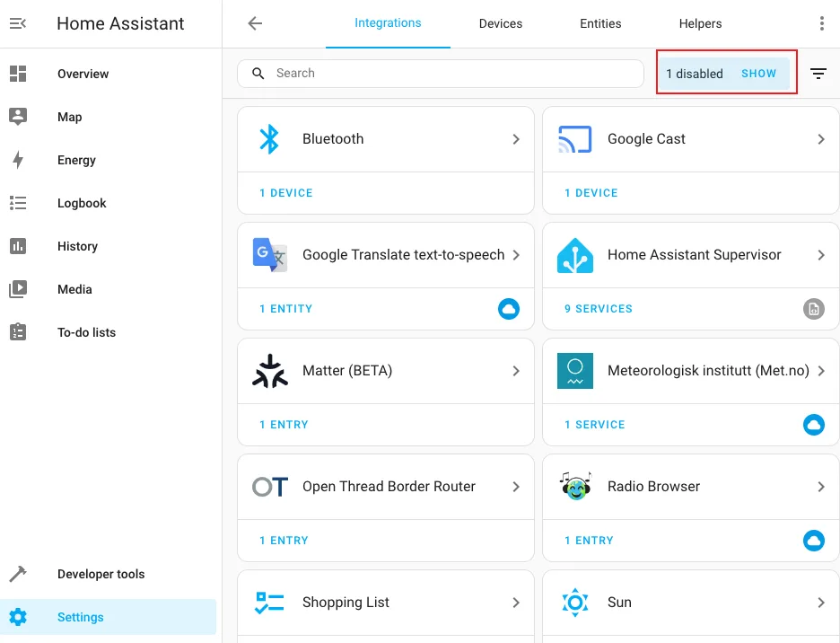Open the integrations filter menu icon
The width and height of the screenshot is (840, 643).
818,74
